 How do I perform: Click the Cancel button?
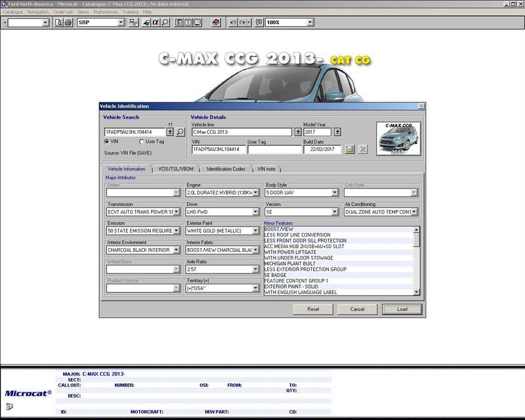point(357,309)
